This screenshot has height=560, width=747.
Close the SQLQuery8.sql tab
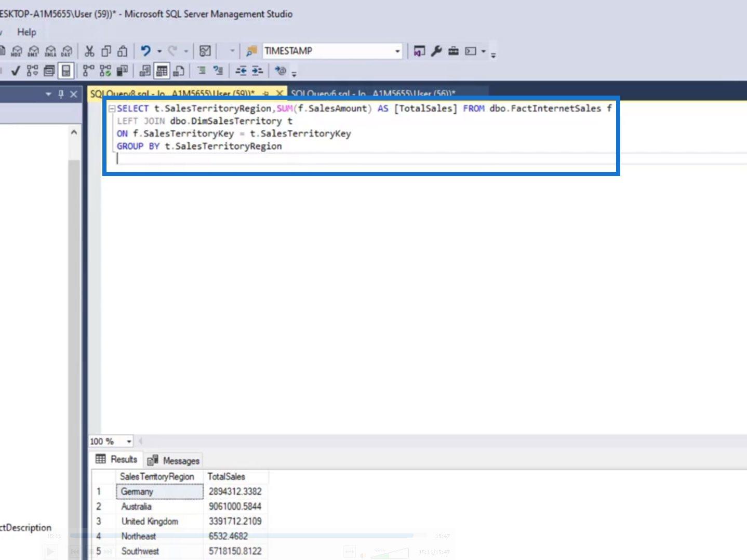pos(279,94)
